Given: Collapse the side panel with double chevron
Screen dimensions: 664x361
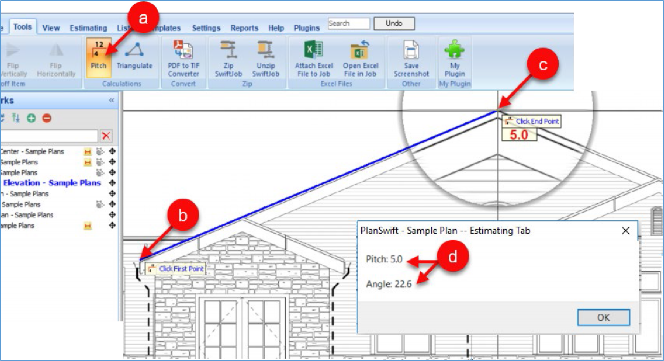Looking at the screenshot, I should (111, 100).
